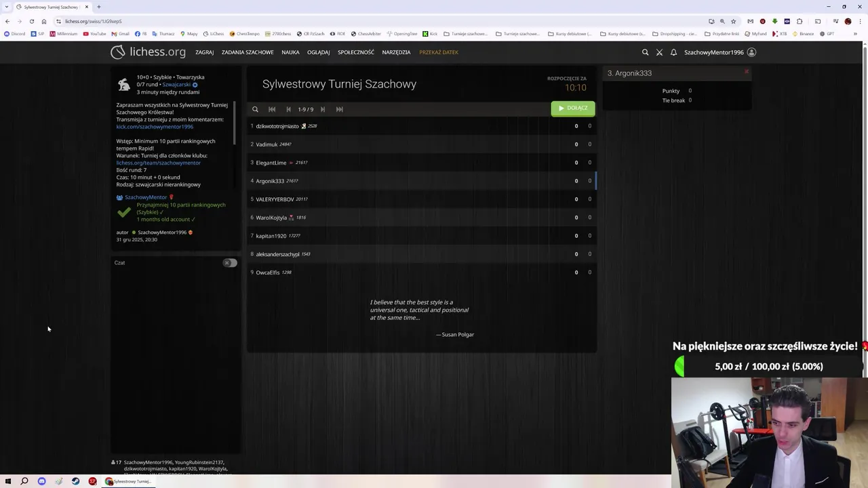The width and height of the screenshot is (868, 488).
Task: Expand Przydatne linki bookmark folder
Action: point(722,33)
